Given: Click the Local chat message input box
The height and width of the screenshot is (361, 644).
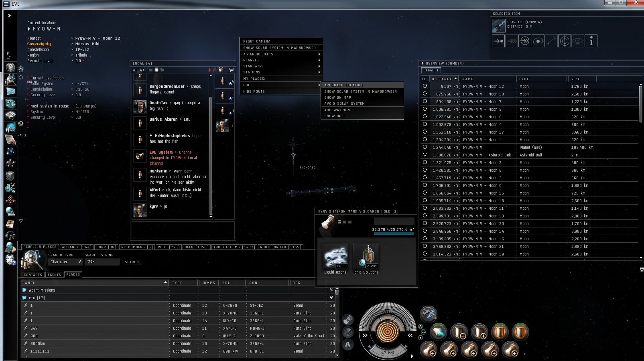Looking at the screenshot, I should click(x=183, y=230).
